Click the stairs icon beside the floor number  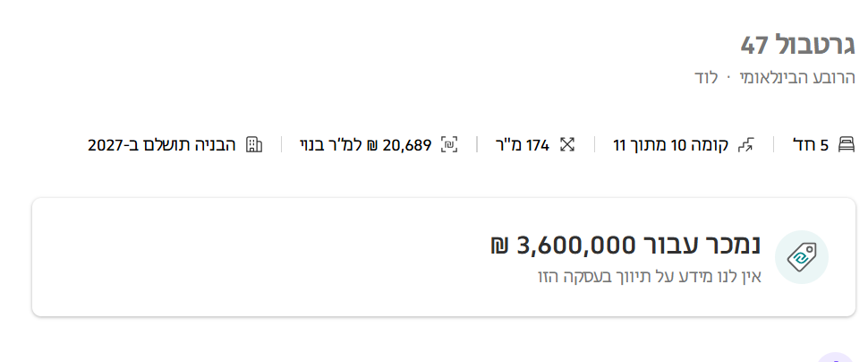(746, 144)
